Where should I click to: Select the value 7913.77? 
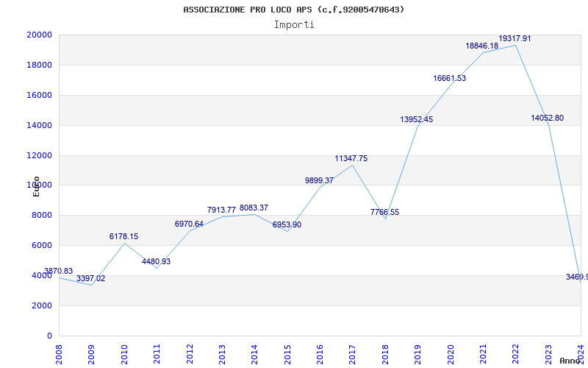[222, 210]
